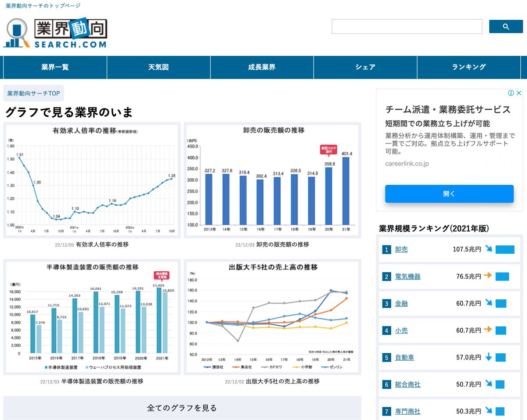
Task: Click the 76.5兆円 value
Action: click(469, 277)
